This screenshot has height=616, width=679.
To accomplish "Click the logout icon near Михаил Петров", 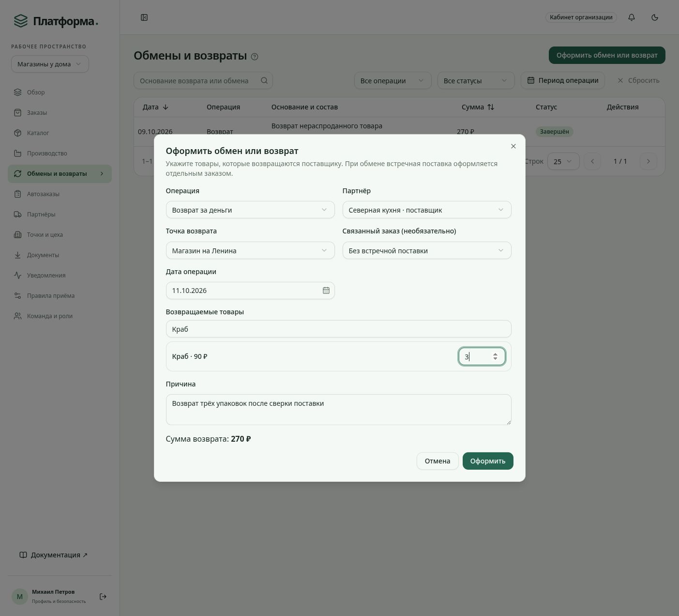I will click(103, 597).
